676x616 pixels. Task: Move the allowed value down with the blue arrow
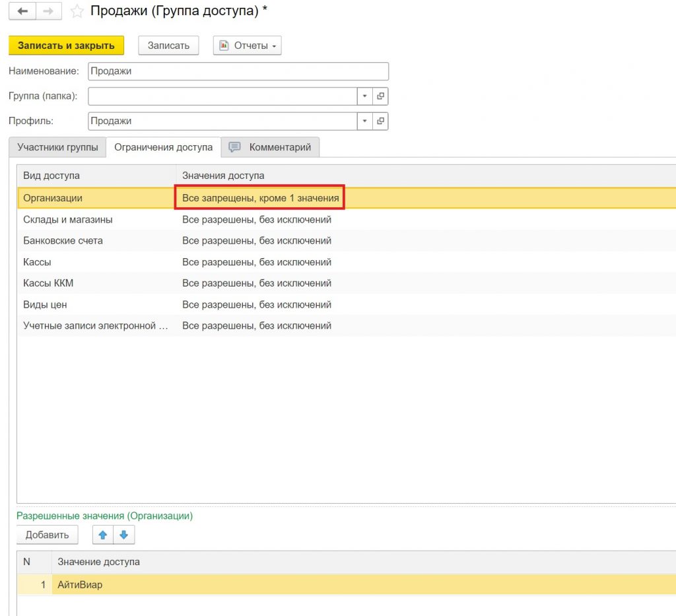(x=123, y=535)
